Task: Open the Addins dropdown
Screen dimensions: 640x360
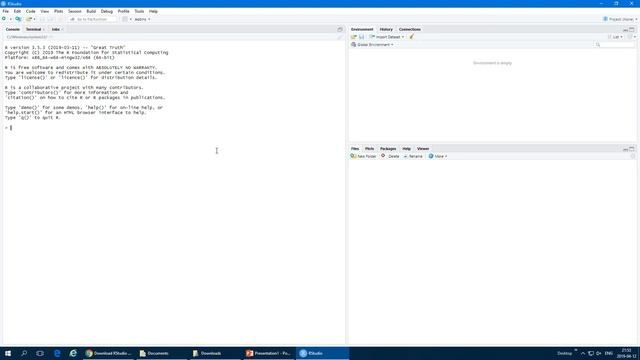Action: [x=142, y=19]
